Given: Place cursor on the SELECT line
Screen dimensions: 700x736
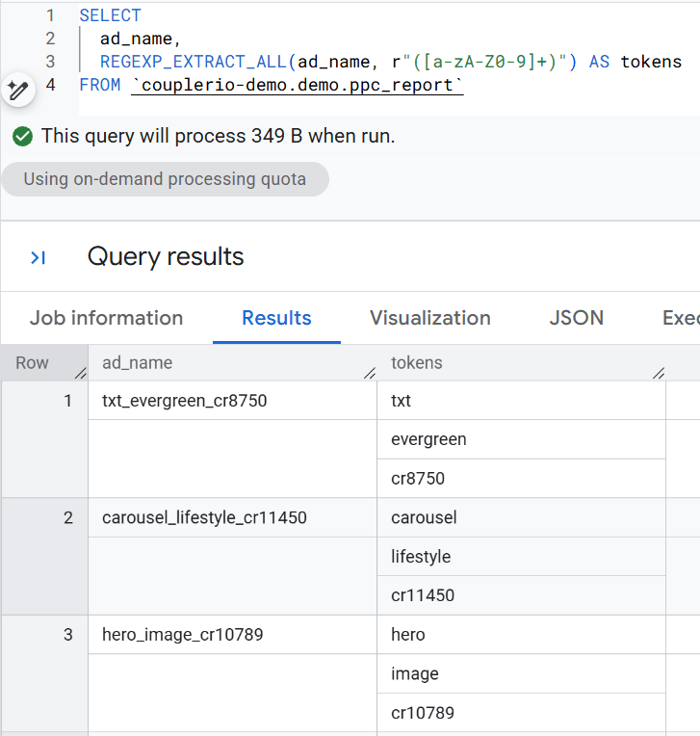Looking at the screenshot, I should pos(111,15).
